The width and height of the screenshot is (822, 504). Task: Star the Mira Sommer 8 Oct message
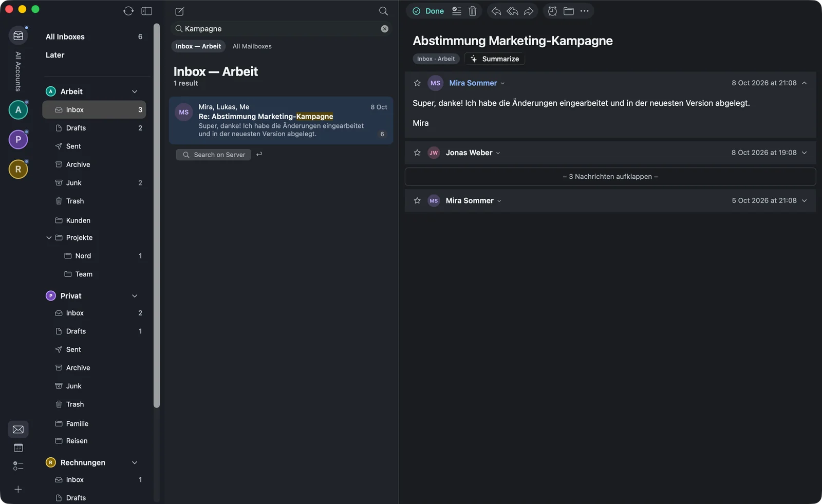tap(417, 83)
